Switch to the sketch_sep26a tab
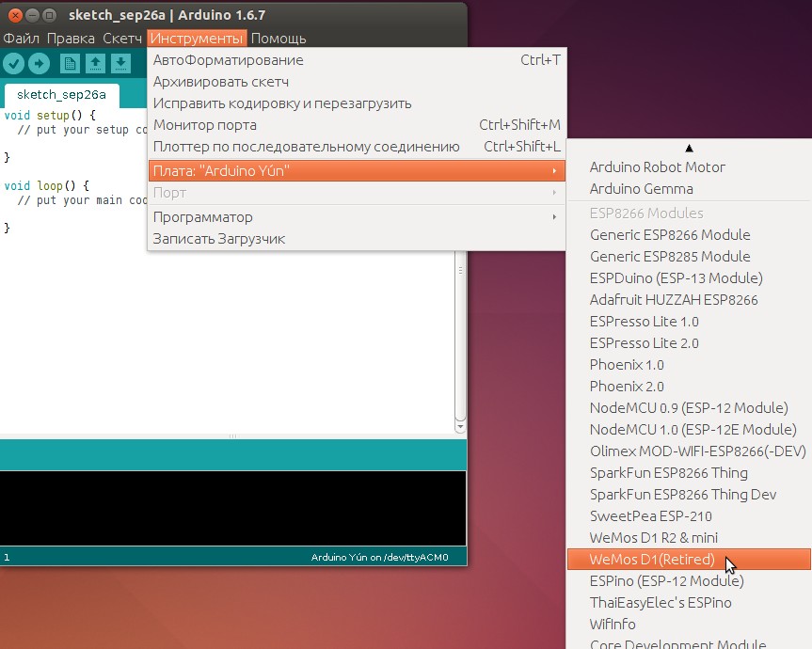 point(61,95)
